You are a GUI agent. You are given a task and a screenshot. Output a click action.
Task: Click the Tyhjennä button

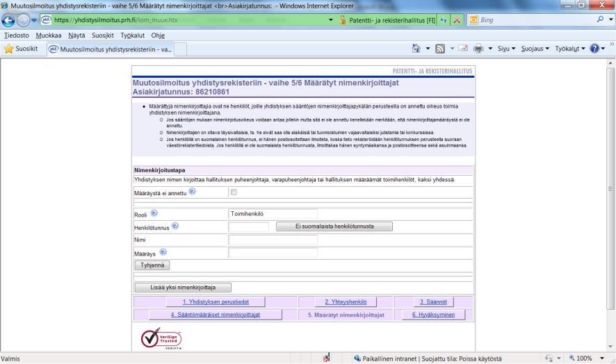click(x=152, y=265)
